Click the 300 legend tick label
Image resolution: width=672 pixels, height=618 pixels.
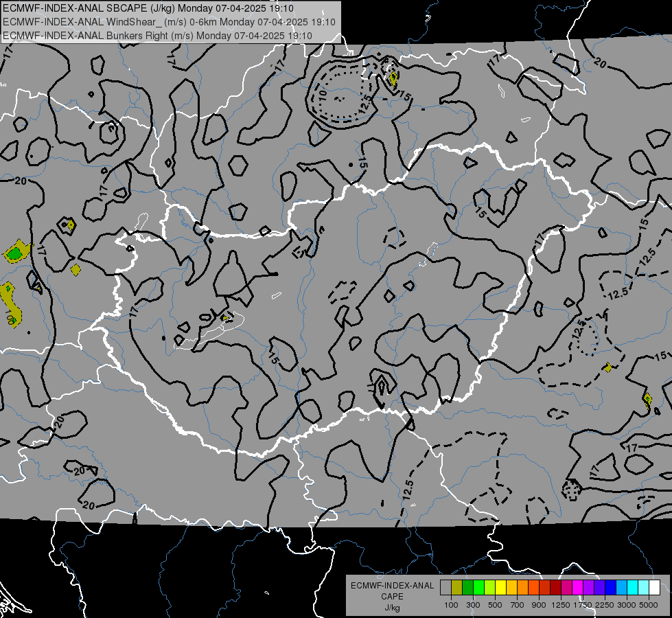click(x=473, y=605)
